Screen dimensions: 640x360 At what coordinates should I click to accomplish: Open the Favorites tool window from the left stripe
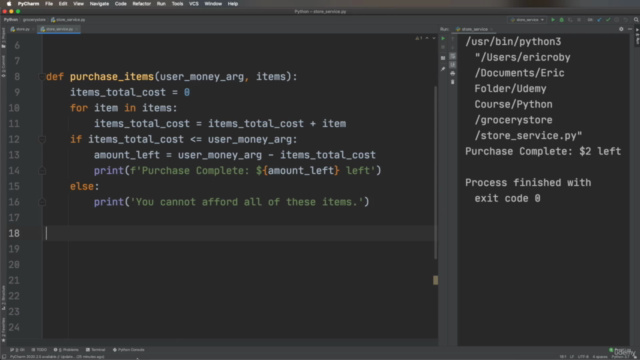point(3,330)
